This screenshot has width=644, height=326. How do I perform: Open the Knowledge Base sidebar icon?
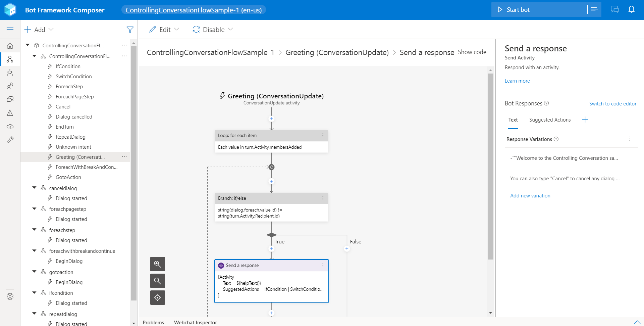(x=10, y=99)
